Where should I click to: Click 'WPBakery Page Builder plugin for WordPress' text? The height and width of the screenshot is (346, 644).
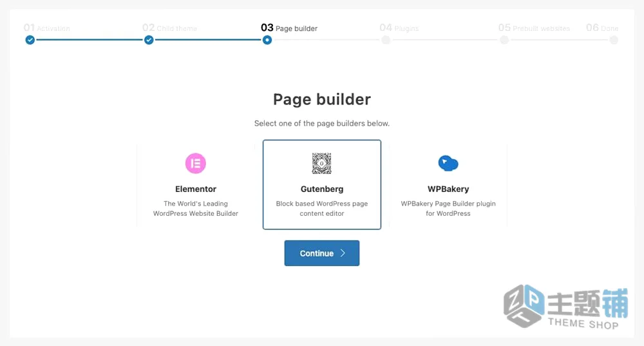pos(448,208)
